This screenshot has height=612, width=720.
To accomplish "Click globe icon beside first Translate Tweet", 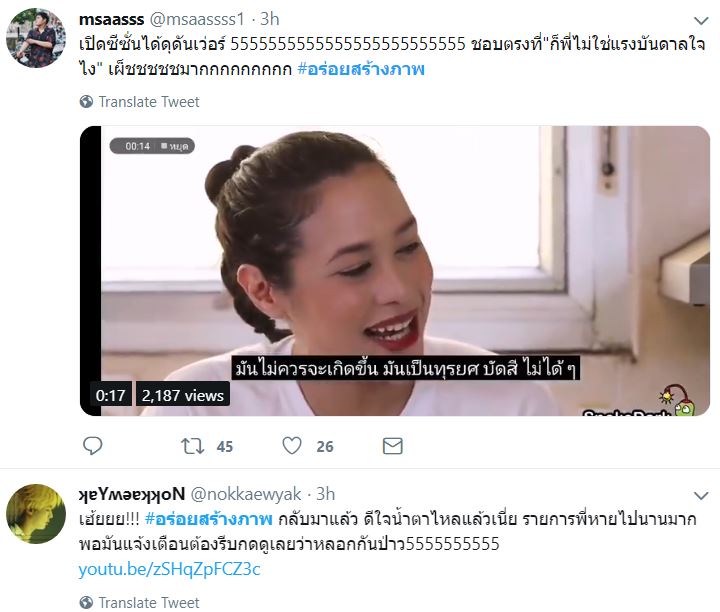I will click(86, 101).
